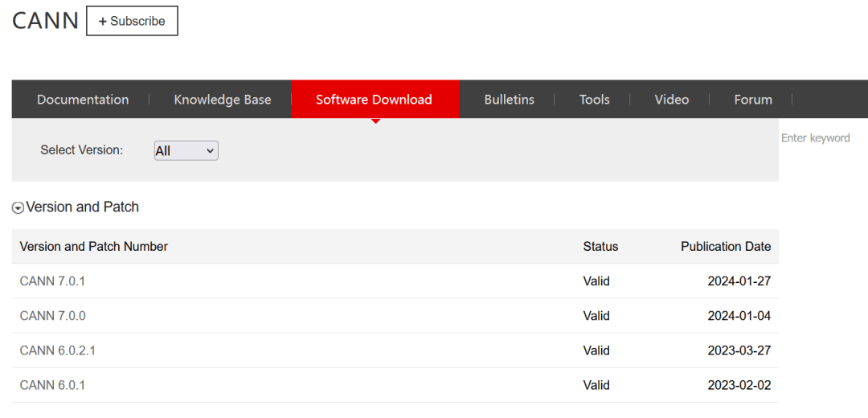This screenshot has width=868, height=418.
Task: Switch to the Documentation tab
Action: tap(83, 100)
